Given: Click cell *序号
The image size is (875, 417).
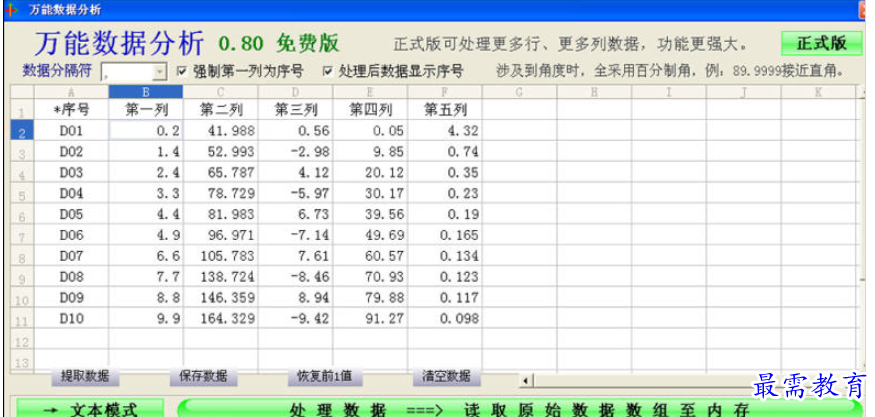Looking at the screenshot, I should pyautogui.click(x=71, y=109).
